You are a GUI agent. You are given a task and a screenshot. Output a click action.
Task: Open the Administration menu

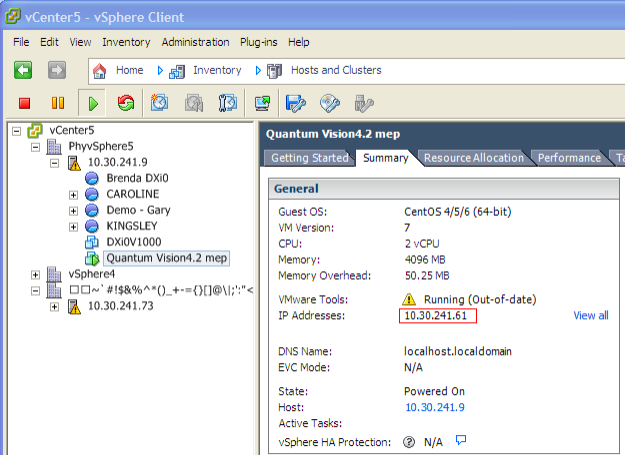[x=195, y=42]
